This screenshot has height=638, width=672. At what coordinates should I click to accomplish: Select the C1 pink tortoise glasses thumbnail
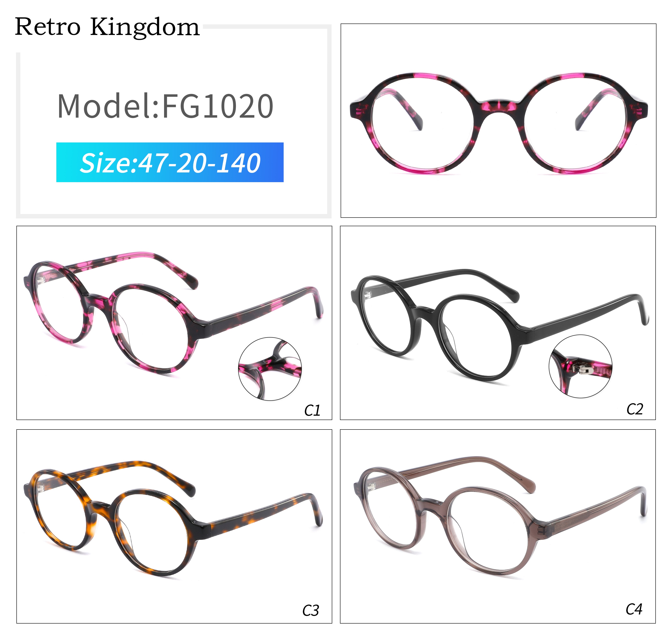coord(174,323)
